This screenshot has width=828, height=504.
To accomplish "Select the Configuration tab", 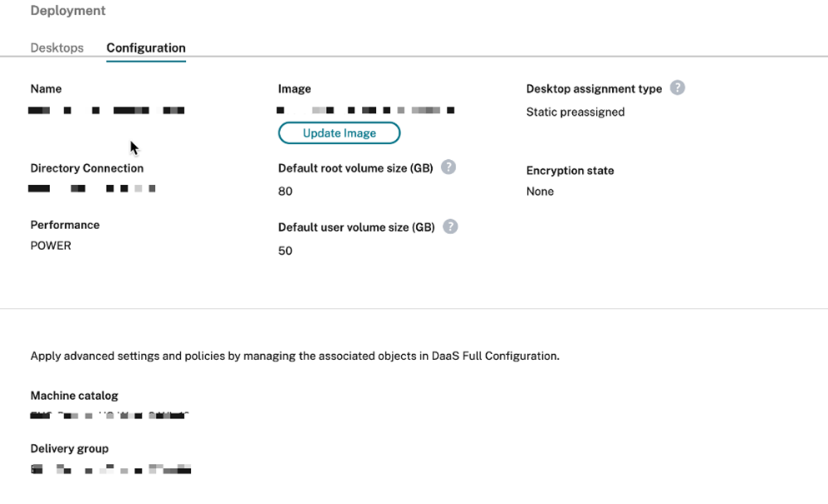I will point(145,47).
